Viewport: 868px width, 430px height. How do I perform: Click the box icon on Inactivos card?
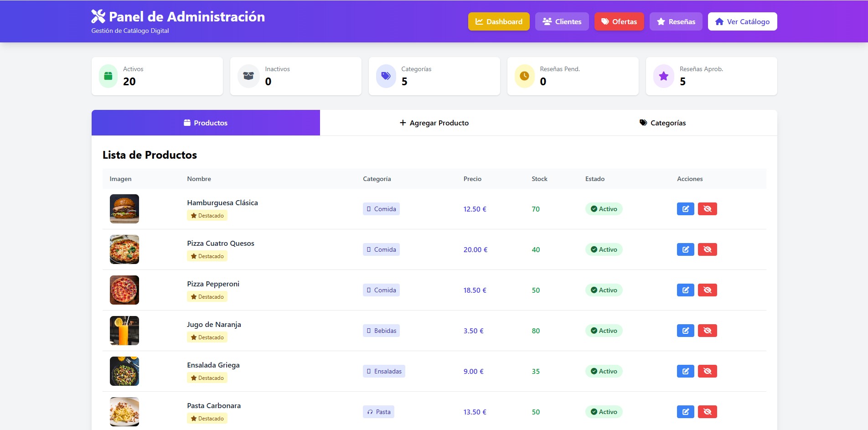(x=248, y=76)
